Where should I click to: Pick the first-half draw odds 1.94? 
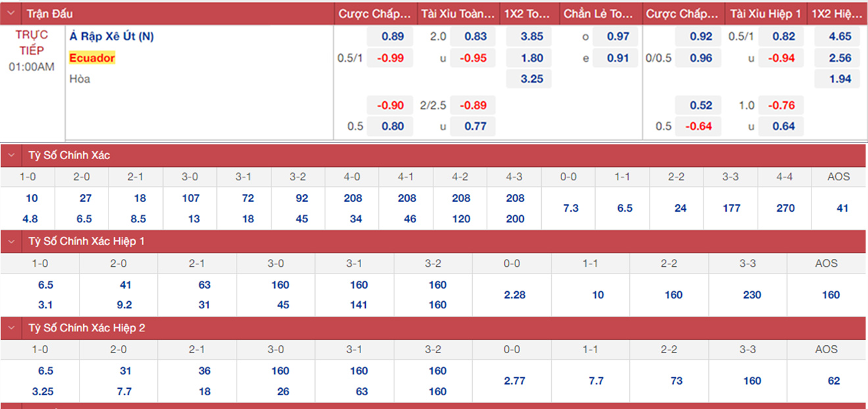(840, 79)
